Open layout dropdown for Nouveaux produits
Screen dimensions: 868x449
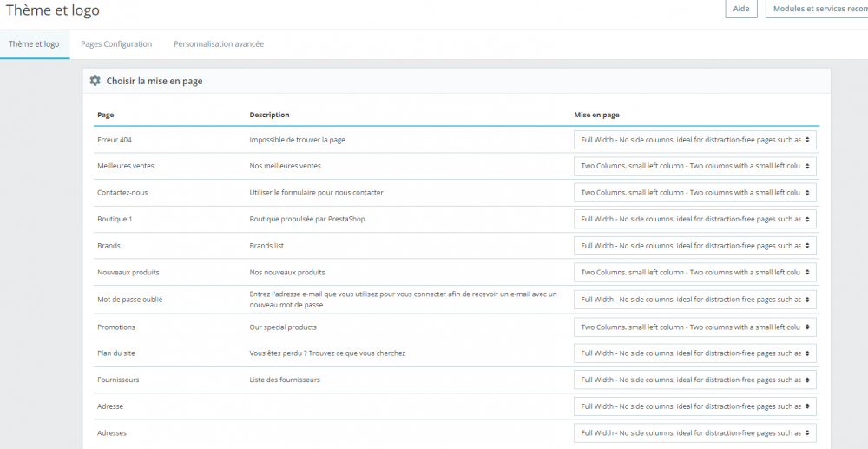pyautogui.click(x=695, y=273)
